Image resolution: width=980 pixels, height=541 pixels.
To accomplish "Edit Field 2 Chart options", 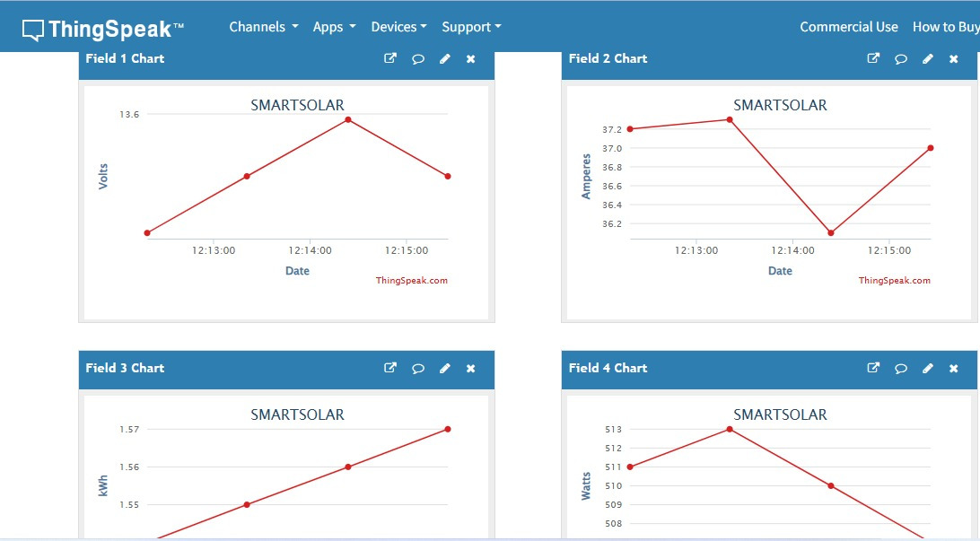I will click(x=927, y=59).
